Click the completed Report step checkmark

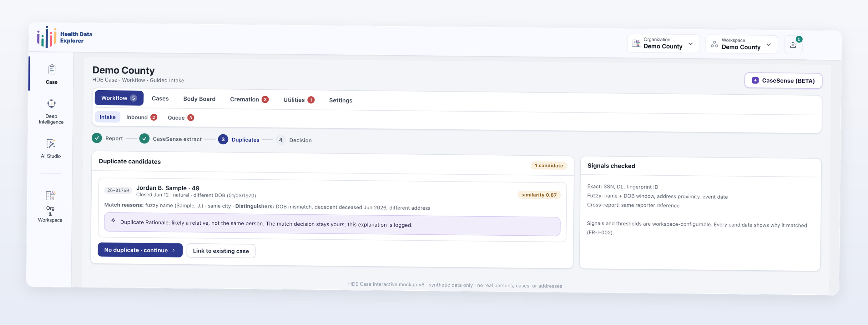pyautogui.click(x=97, y=138)
